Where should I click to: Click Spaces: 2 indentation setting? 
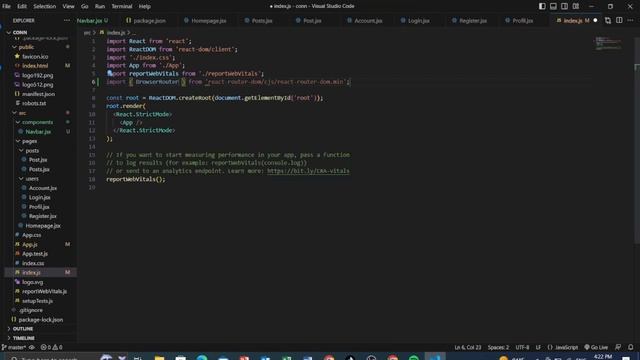[x=498, y=347]
